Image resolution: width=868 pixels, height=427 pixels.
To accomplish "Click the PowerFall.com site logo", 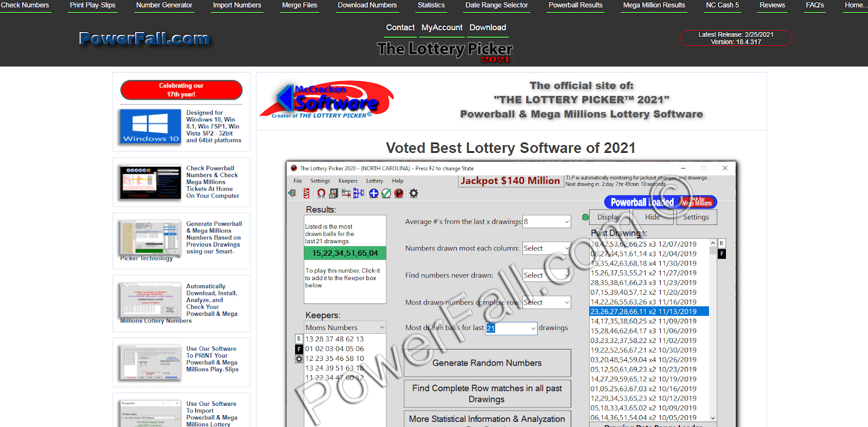I will pos(144,38).
